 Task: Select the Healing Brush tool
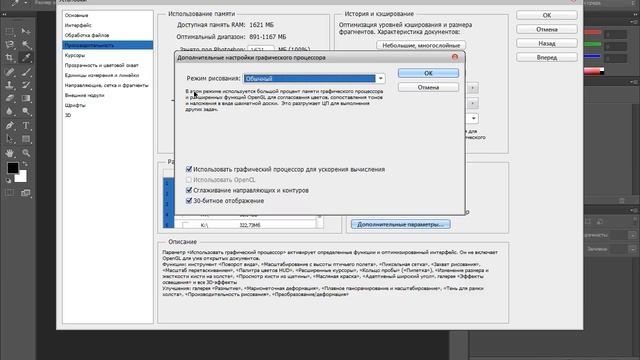click(x=9, y=72)
